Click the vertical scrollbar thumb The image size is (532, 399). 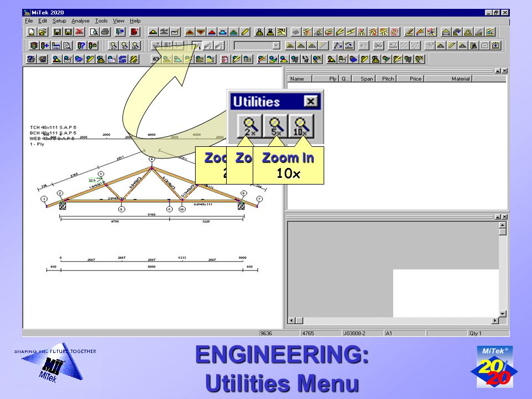[x=503, y=232]
